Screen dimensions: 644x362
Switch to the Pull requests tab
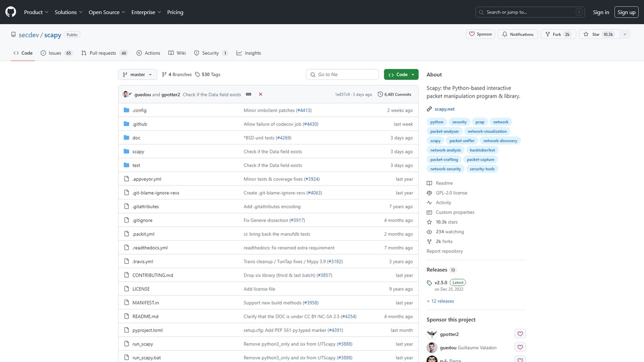pyautogui.click(x=105, y=53)
